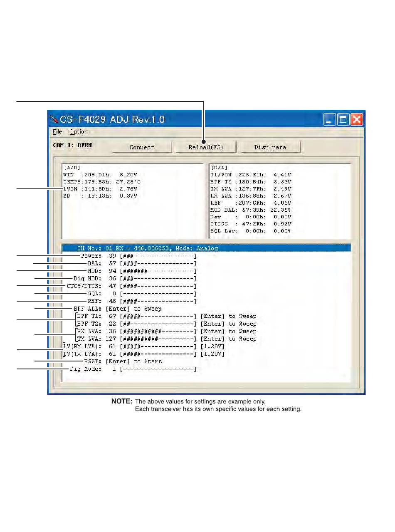Screen dimensions: 395x532
Task: Select the RX LVA: 136 row
Action: (x=166, y=331)
